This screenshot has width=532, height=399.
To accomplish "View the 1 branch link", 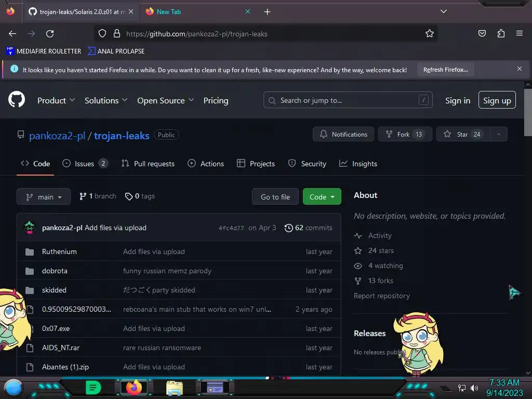I will pyautogui.click(x=98, y=196).
